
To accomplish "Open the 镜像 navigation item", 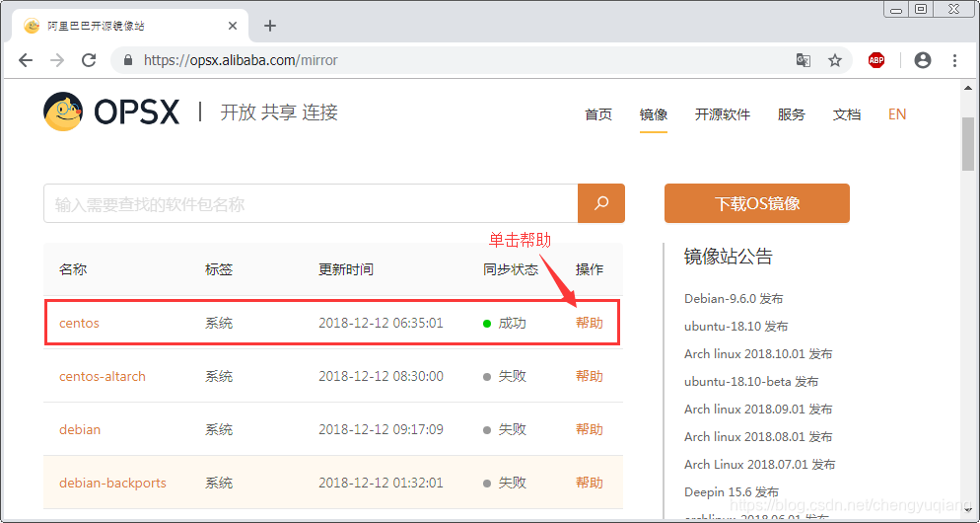I will pos(654,114).
